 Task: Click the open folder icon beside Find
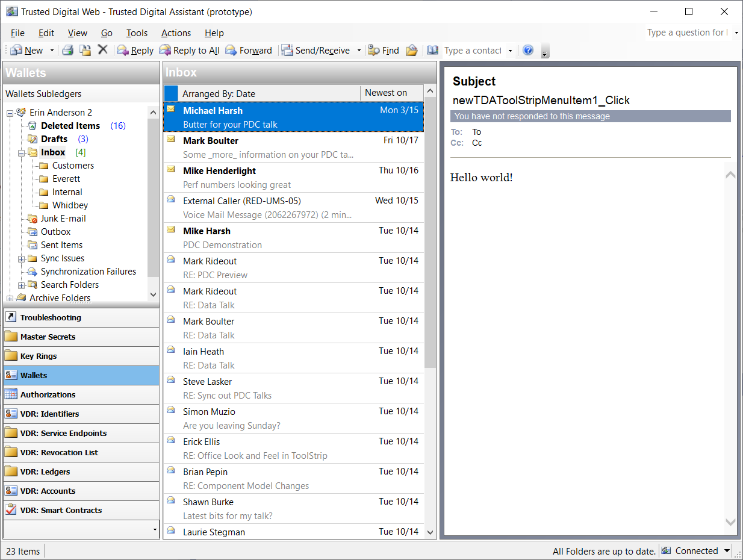pyautogui.click(x=412, y=51)
